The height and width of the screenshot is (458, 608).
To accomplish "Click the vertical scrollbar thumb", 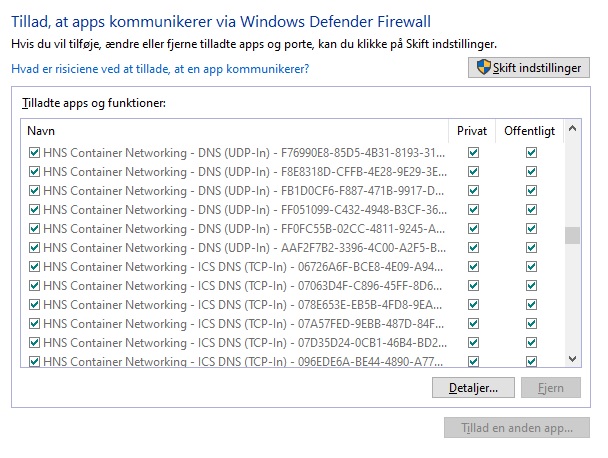I will pyautogui.click(x=572, y=235).
